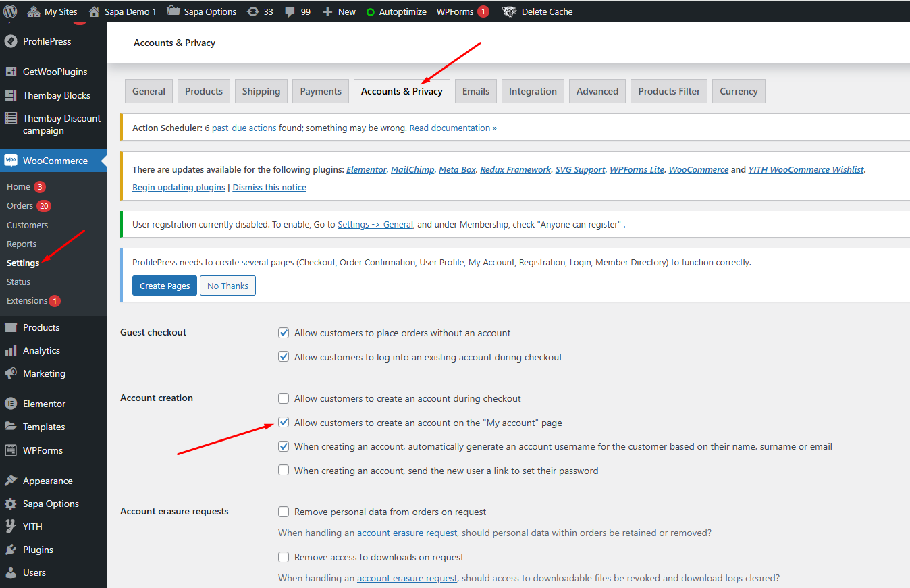The image size is (910, 588).
Task: Open the past-due actions link
Action: [244, 128]
